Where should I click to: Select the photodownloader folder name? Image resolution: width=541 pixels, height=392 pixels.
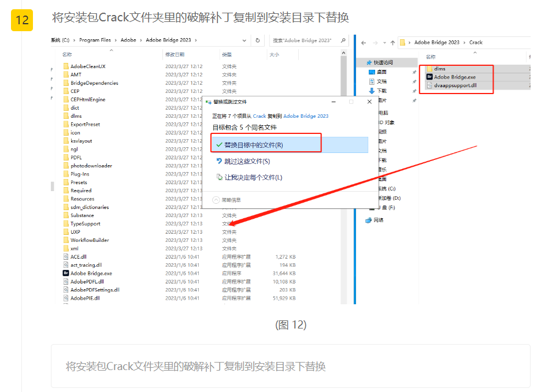point(91,166)
